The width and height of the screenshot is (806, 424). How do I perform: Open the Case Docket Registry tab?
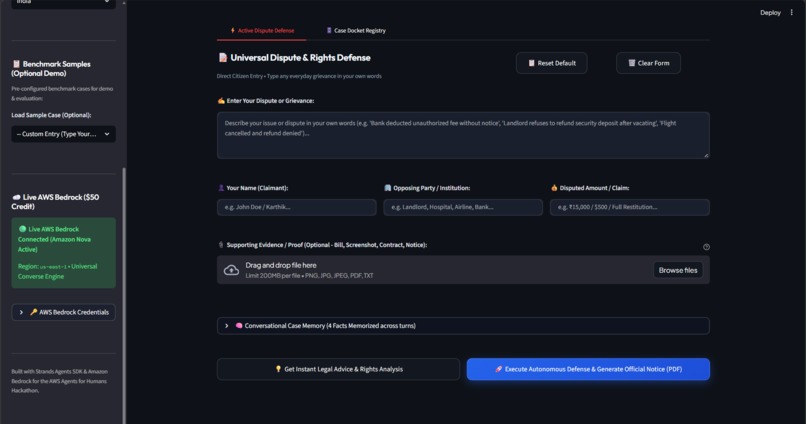tap(356, 30)
